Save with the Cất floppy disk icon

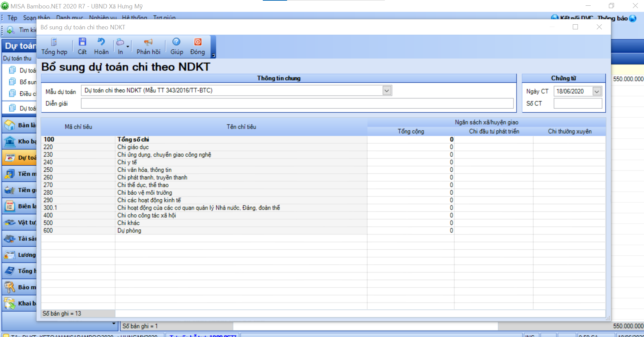[82, 42]
